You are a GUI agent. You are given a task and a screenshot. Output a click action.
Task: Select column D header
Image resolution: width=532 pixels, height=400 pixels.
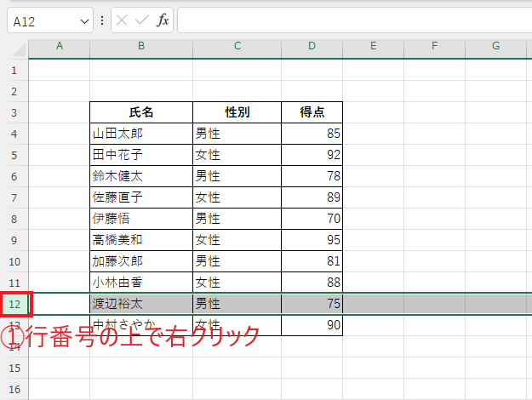click(x=312, y=49)
